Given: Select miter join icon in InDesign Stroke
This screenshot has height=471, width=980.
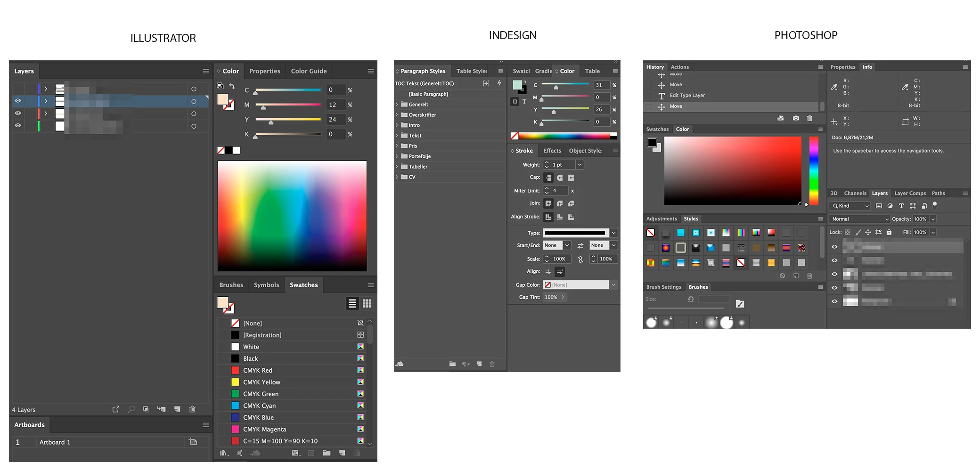Looking at the screenshot, I should coord(548,203).
